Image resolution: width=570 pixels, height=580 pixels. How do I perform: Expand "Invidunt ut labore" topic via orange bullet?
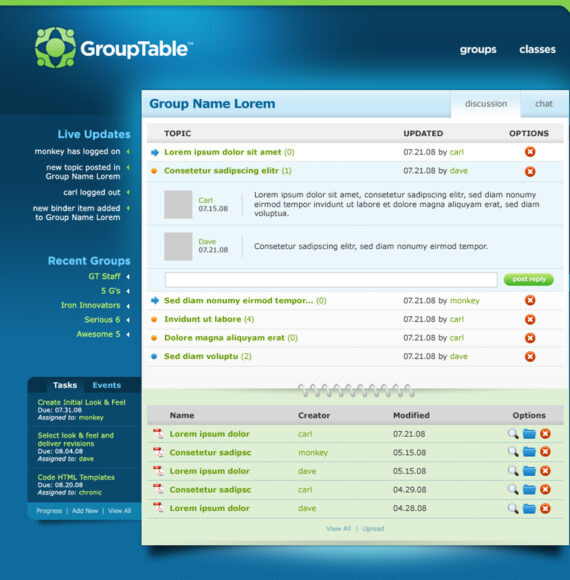[x=154, y=319]
